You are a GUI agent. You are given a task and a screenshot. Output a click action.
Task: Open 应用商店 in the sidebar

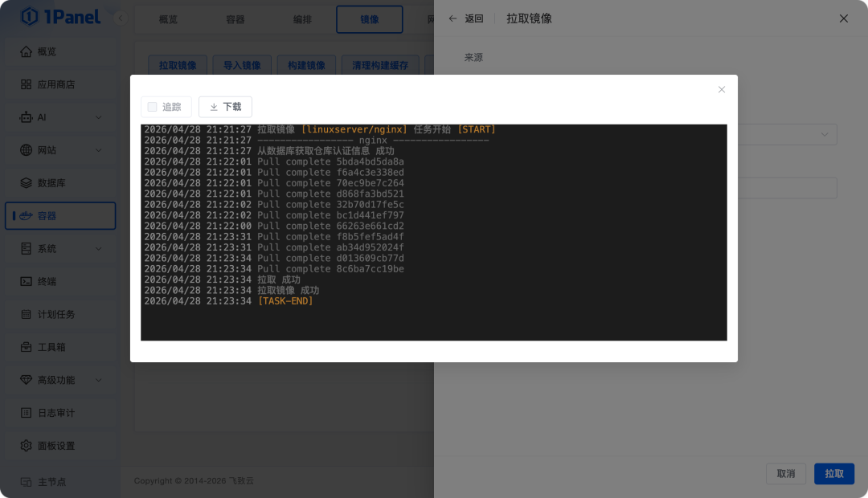pyautogui.click(x=60, y=84)
